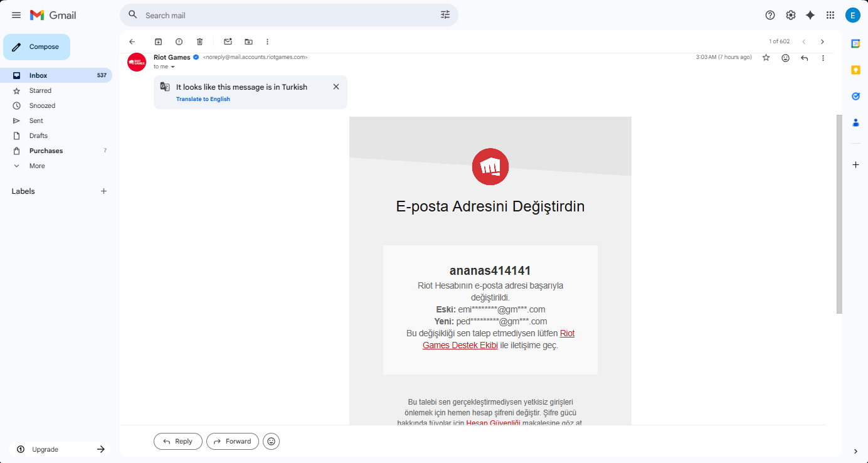Click Translate to English

(x=203, y=99)
